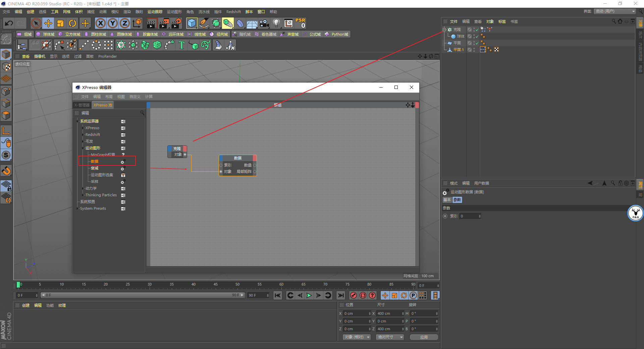Play the animation forward

coord(309,295)
